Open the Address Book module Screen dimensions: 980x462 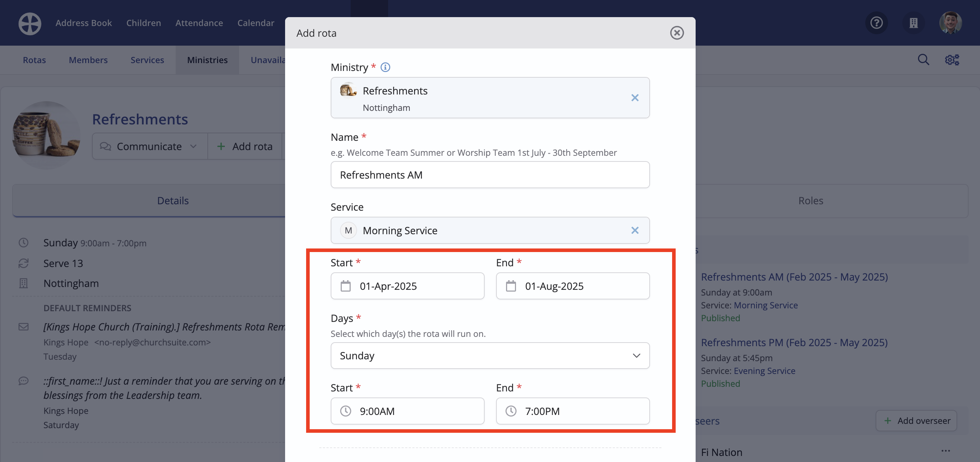tap(84, 23)
